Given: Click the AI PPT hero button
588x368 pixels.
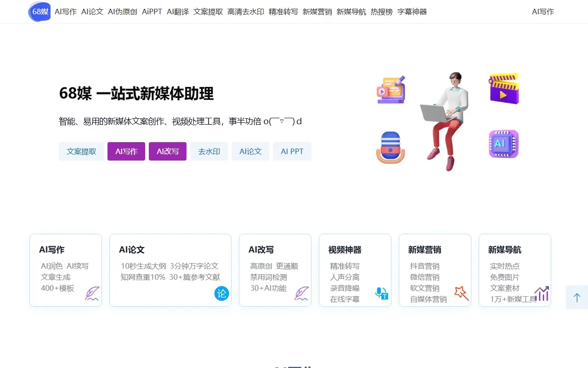Looking at the screenshot, I should (292, 151).
